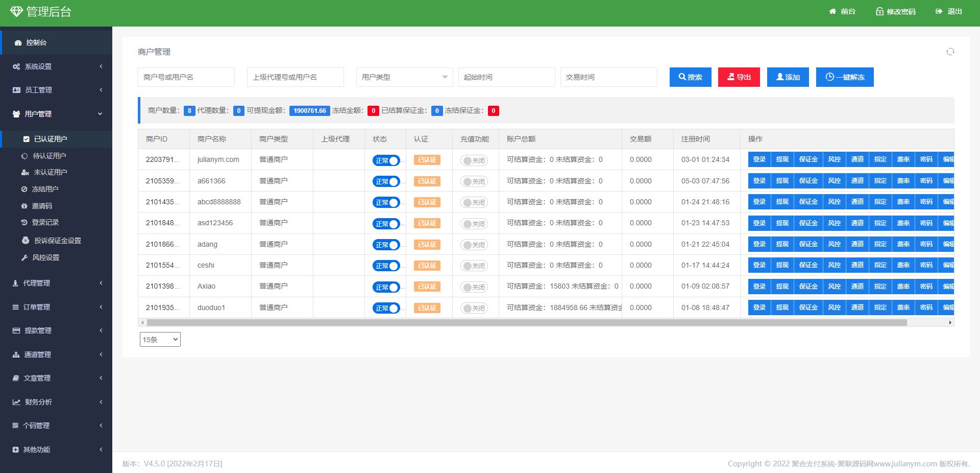The height and width of the screenshot is (473, 980).
Task: Click the spinner icon beside 待认证用户
Action: point(24,156)
